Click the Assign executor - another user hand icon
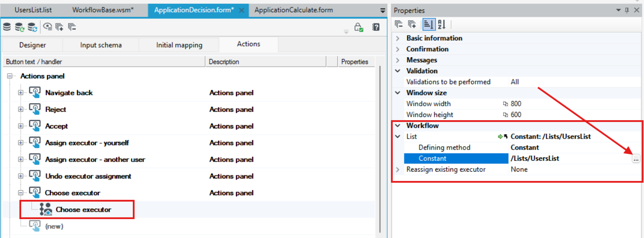 pyautogui.click(x=35, y=159)
